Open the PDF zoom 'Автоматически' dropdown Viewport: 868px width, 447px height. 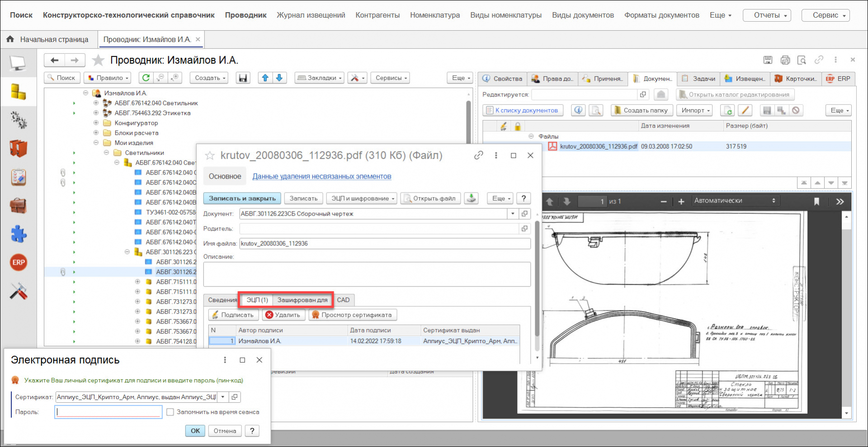tap(735, 201)
